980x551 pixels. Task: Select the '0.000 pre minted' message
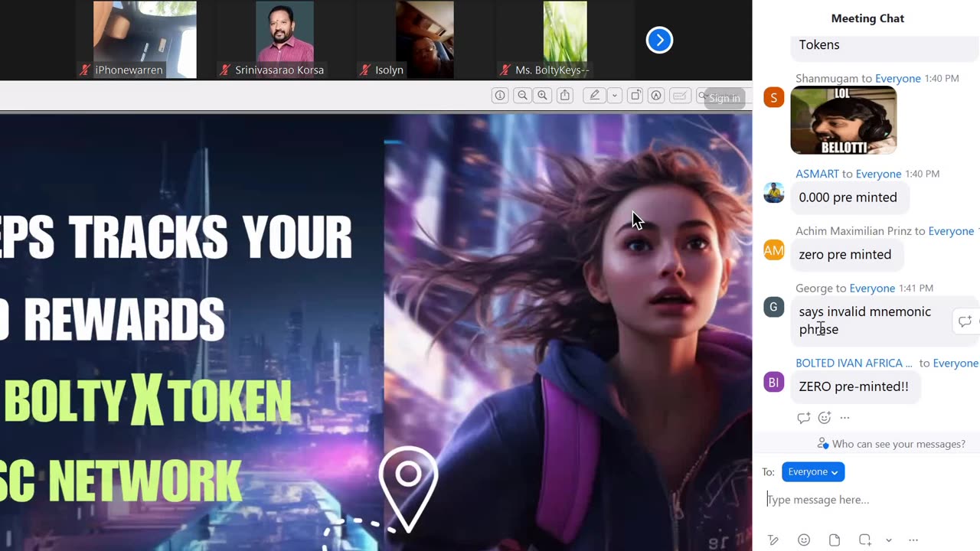pos(848,197)
